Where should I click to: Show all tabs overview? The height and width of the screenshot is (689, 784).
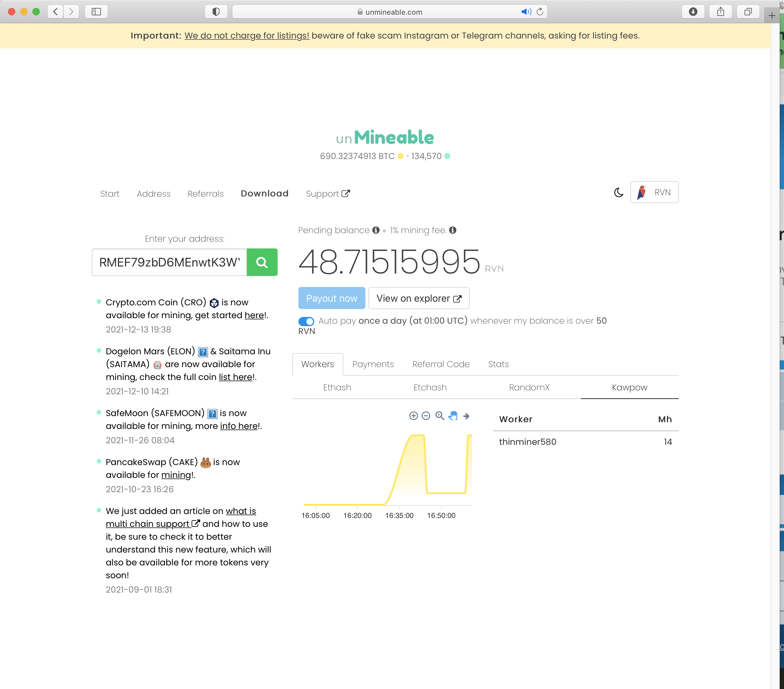click(748, 12)
